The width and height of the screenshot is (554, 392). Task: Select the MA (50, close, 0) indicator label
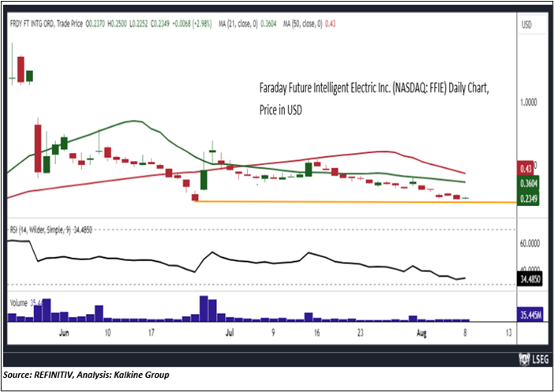pos(302,24)
